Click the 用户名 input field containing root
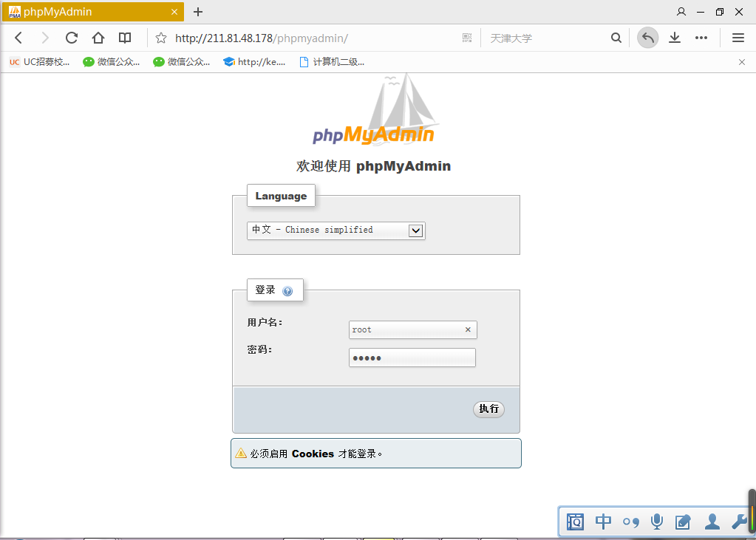Screen dimensions: 756x540 coord(412,329)
